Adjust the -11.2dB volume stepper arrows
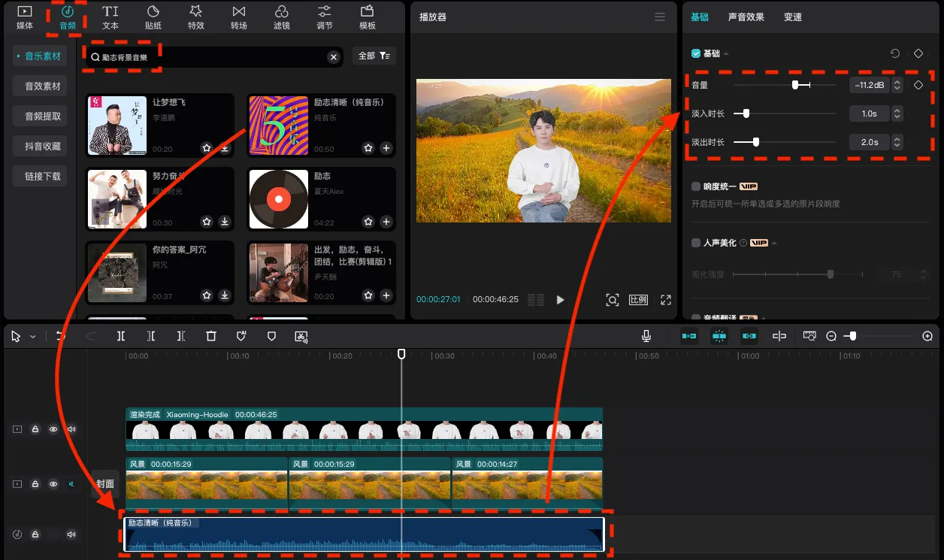Image resolution: width=944 pixels, height=560 pixels. [x=897, y=85]
